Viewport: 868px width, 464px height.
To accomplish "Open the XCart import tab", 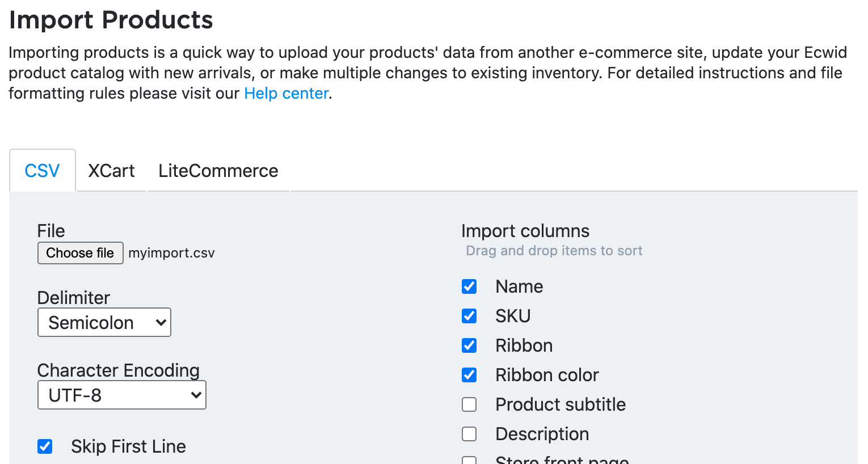I will 111,171.
